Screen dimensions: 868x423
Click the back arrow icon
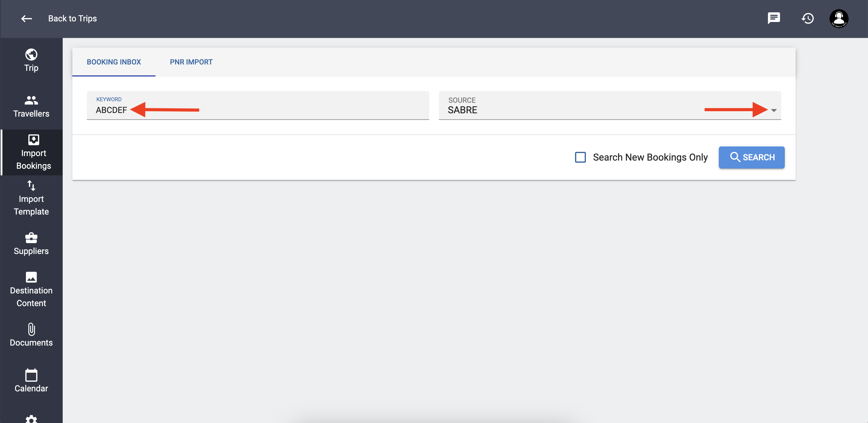(x=26, y=18)
